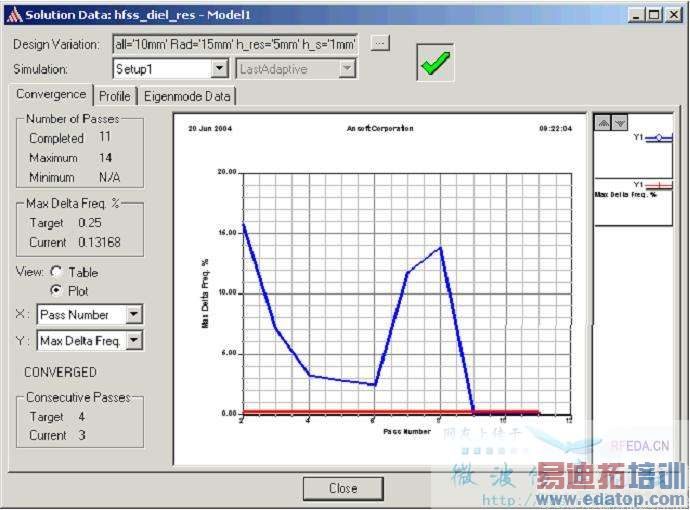690x510 pixels.
Task: Switch to the Profile tab
Action: click(x=115, y=96)
